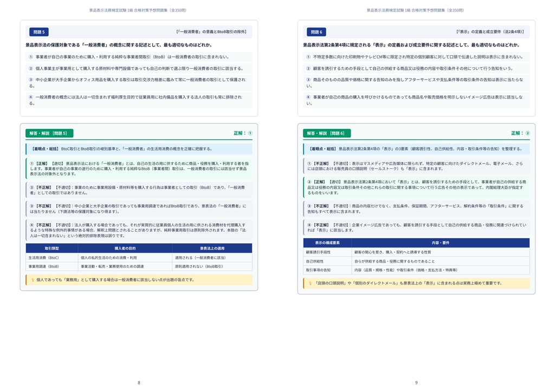This screenshot has height=392, width=555.
Task: Click 問題6 explanation ①【不正解】 about ダイレクトメール、電子メール
Action: click(x=416, y=166)
